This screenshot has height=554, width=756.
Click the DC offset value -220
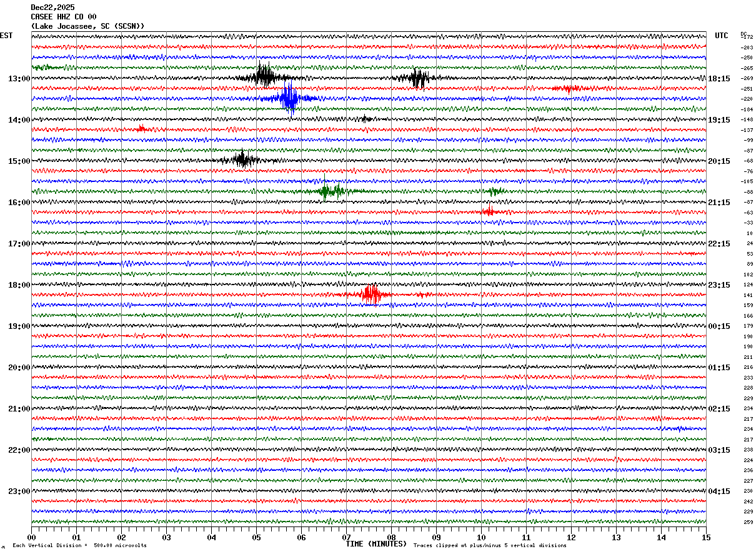tap(747, 99)
